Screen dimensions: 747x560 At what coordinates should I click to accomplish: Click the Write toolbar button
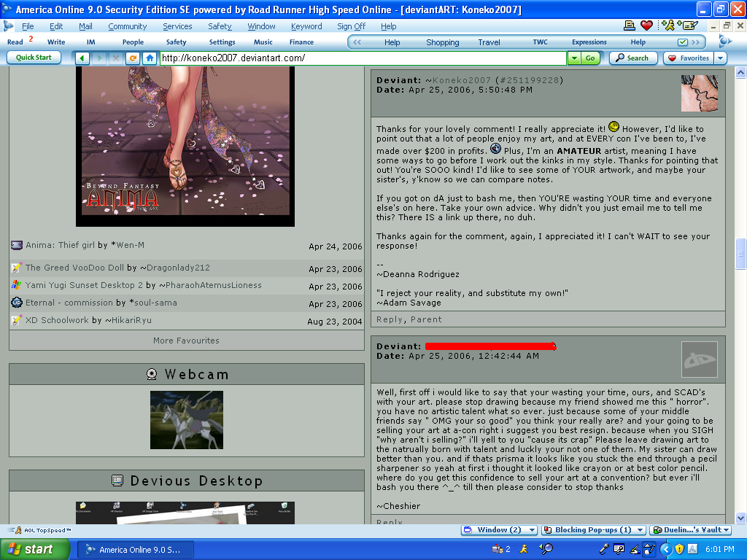click(x=56, y=42)
